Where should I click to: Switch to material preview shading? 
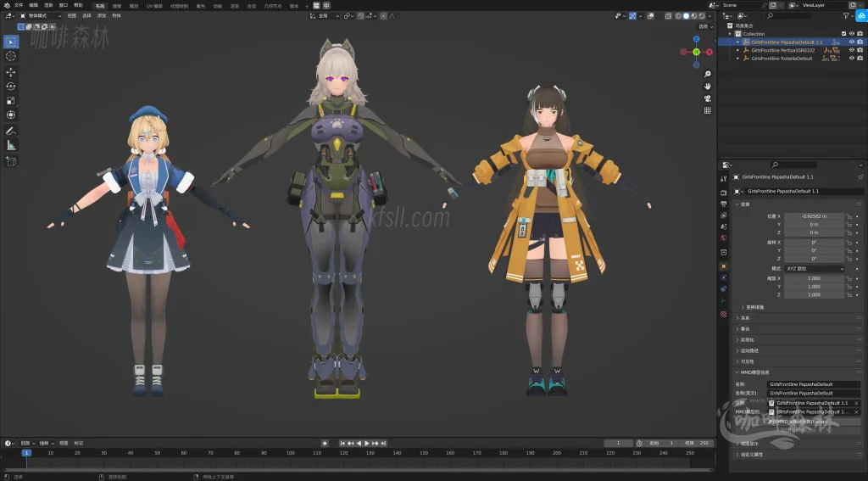point(693,16)
